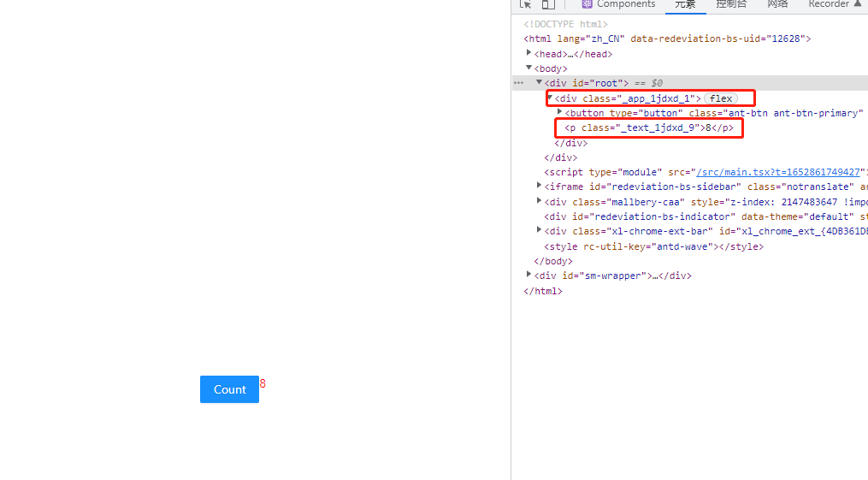Collapse the body element node
Viewport: 868px width, 480px height.
529,68
